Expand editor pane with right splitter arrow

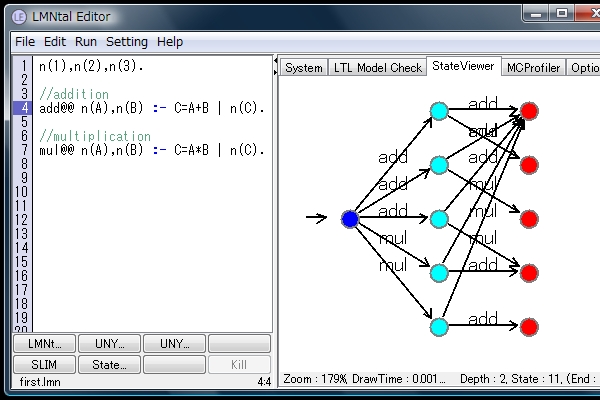click(x=275, y=72)
